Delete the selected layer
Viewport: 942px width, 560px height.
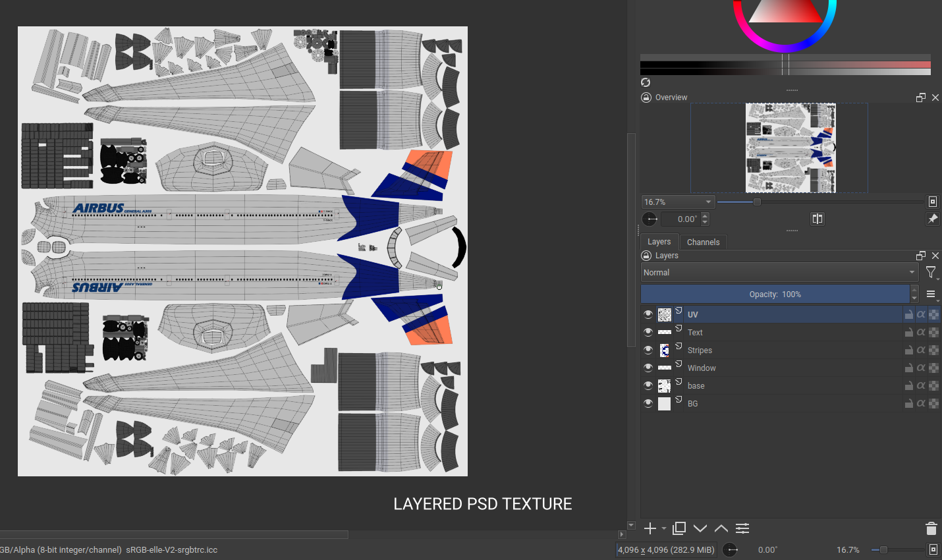tap(931, 528)
